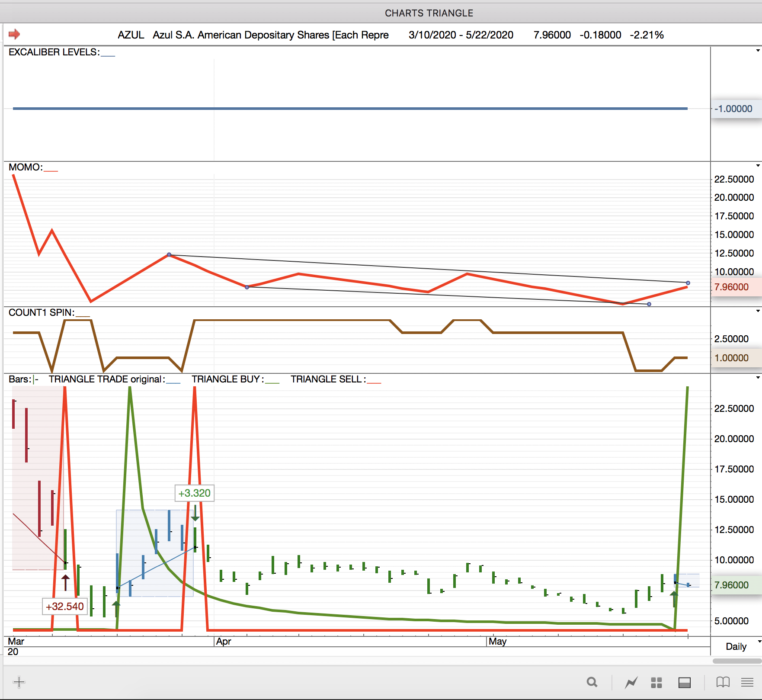
Task: Expand the EXCALIBER LEVELS pane dropdown arrow
Action: click(758, 51)
